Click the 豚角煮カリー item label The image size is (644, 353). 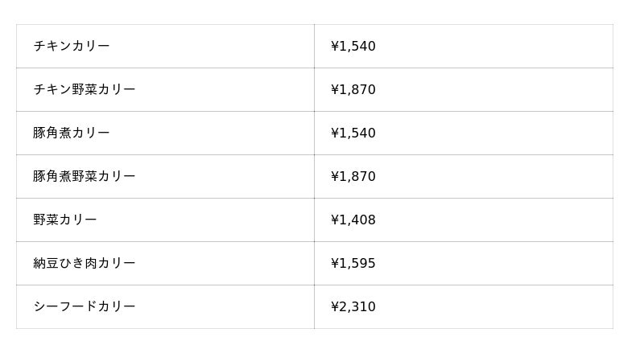(x=72, y=133)
